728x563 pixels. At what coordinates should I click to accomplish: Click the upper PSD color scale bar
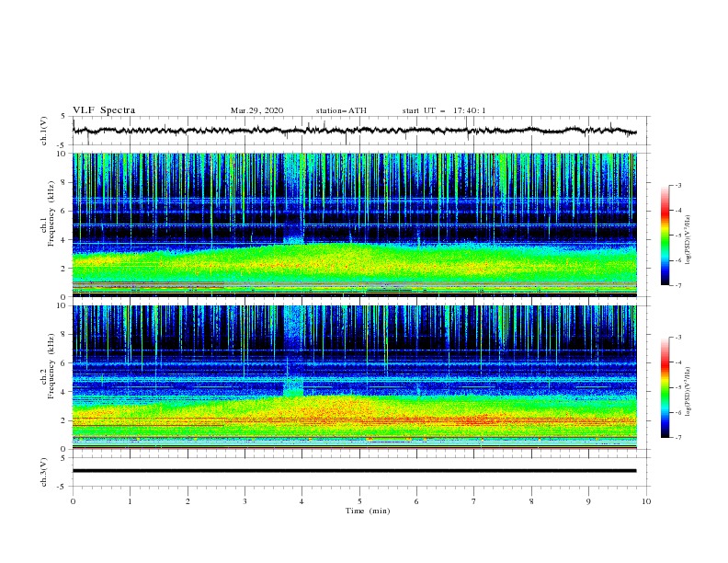tap(665, 236)
